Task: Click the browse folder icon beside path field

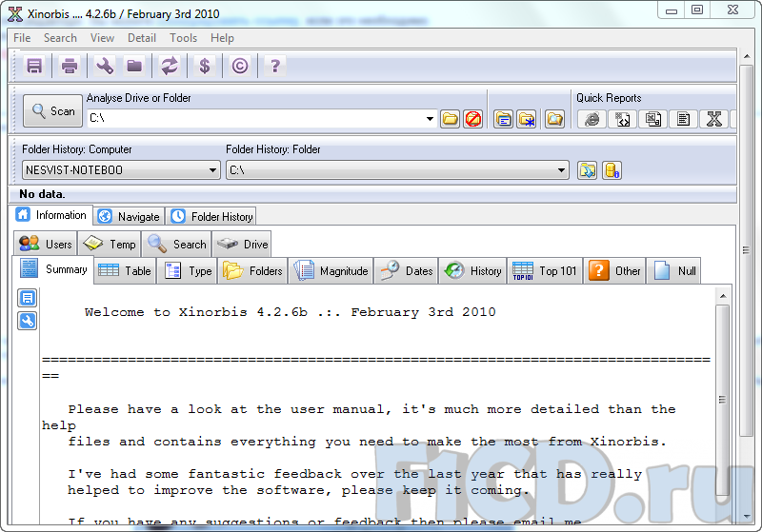Action: point(450,118)
